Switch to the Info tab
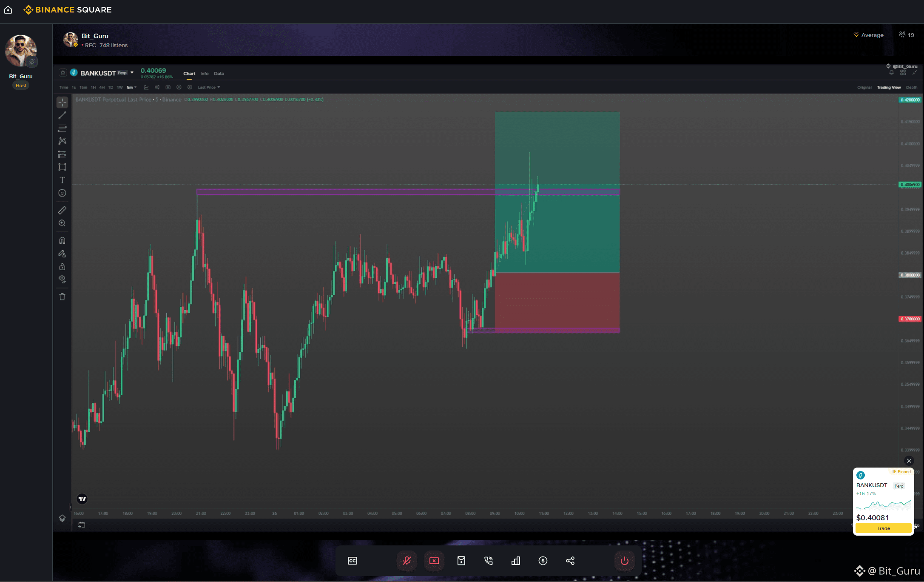 click(205, 74)
